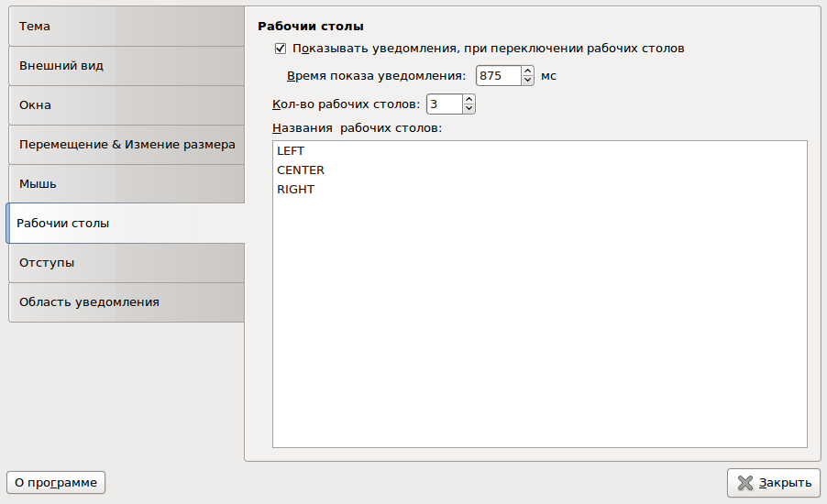The height and width of the screenshot is (504, 827).
Task: Select RIGHT desktop name in list
Action: (295, 190)
